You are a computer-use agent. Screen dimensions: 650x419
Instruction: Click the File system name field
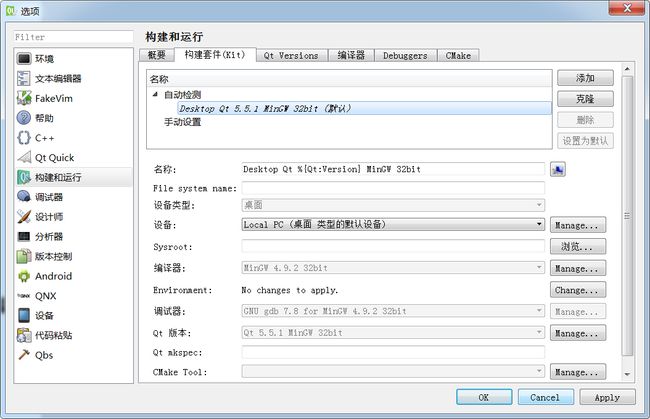pos(393,188)
